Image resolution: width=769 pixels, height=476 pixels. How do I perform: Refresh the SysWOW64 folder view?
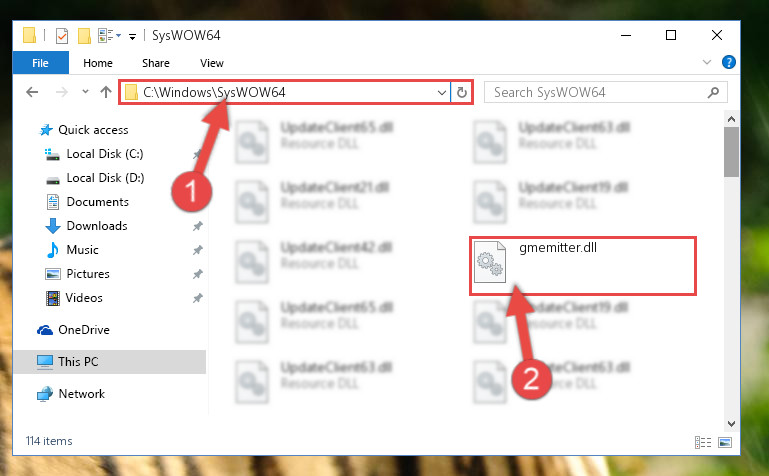pyautogui.click(x=461, y=92)
